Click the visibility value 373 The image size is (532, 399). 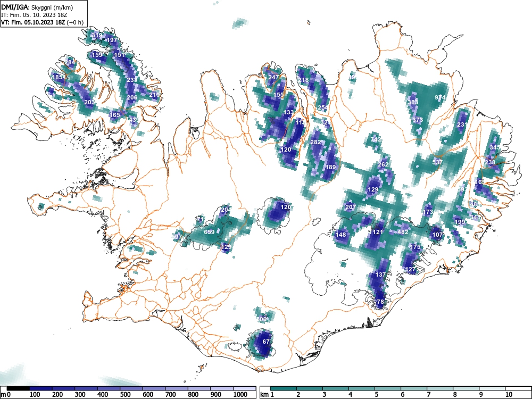click(418, 120)
